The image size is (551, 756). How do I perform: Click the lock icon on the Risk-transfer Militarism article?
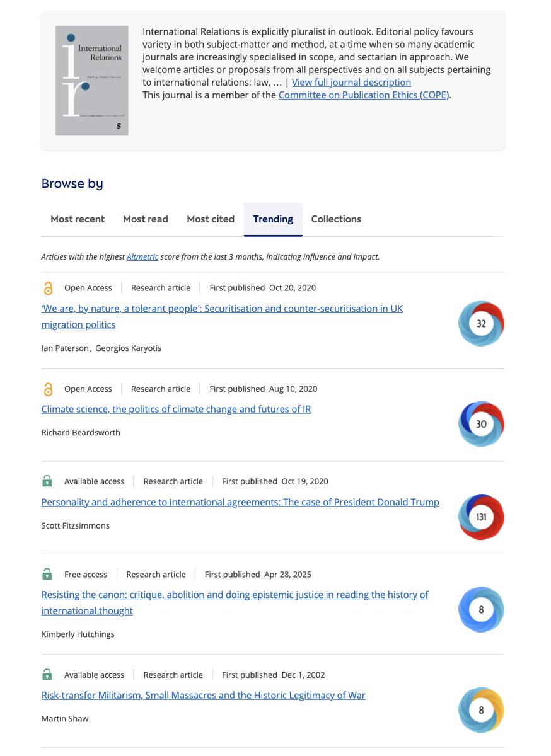click(x=47, y=674)
